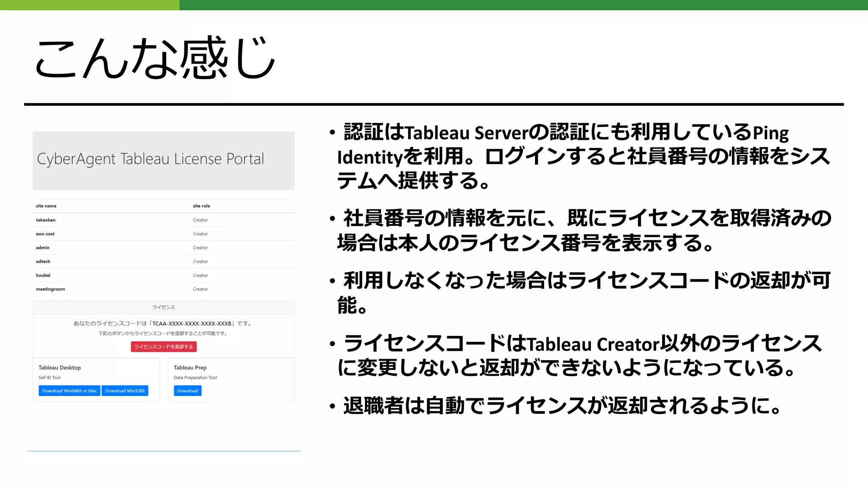The width and height of the screenshot is (868, 488).
Task: Click bullet starting 退職者は自動で
Action: point(556,406)
